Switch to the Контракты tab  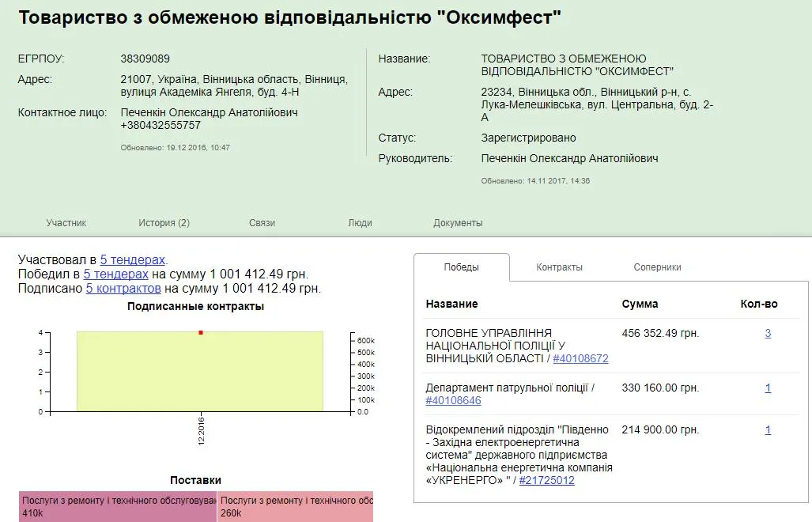(x=559, y=267)
